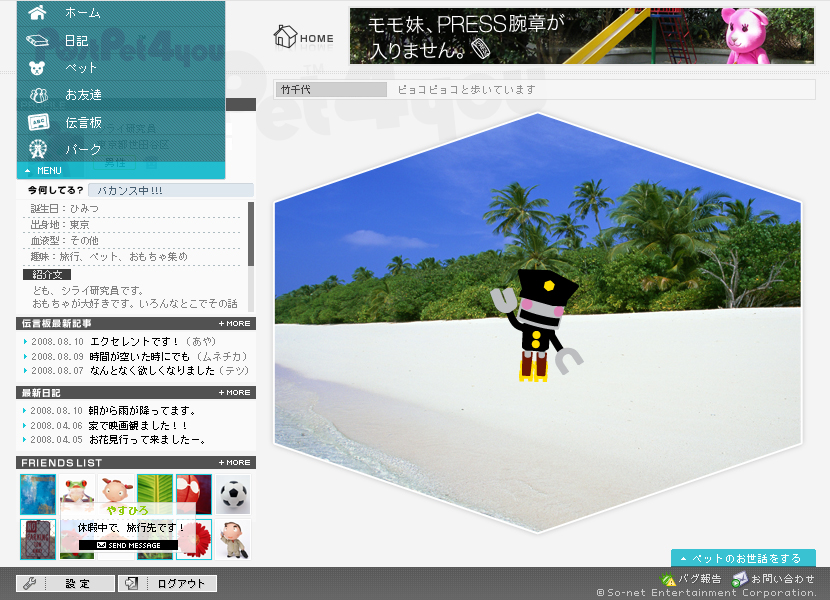The height and width of the screenshot is (600, 830).
Task: Click the logout door icon
Action: (131, 584)
